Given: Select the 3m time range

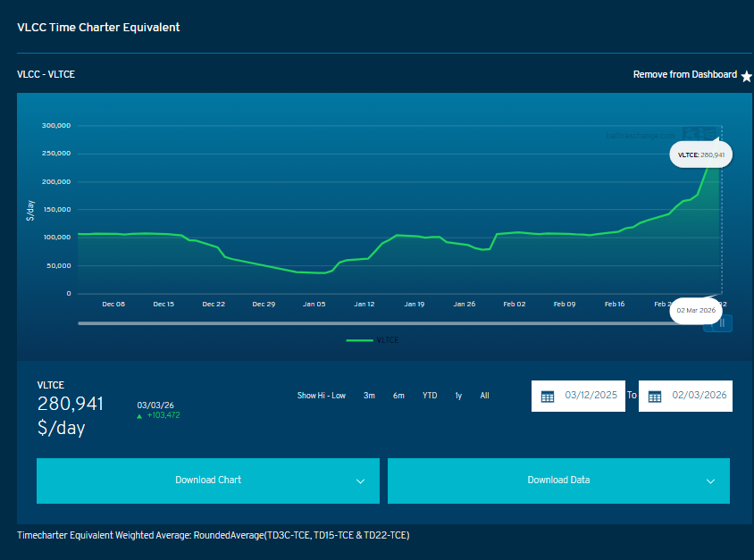Looking at the screenshot, I should (369, 396).
